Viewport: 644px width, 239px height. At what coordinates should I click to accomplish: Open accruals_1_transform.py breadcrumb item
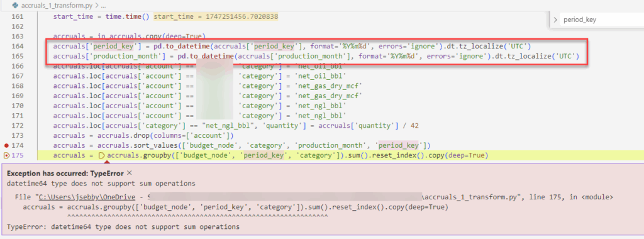click(57, 6)
